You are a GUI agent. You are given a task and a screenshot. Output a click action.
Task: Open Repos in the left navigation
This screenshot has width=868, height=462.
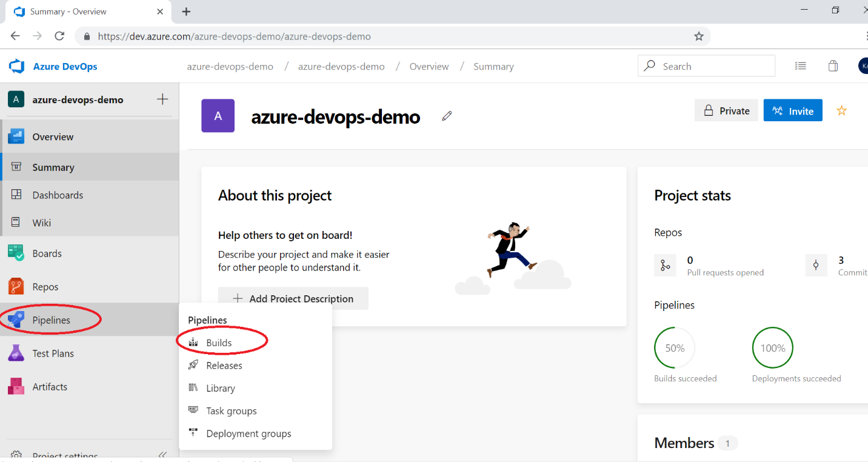pos(45,287)
